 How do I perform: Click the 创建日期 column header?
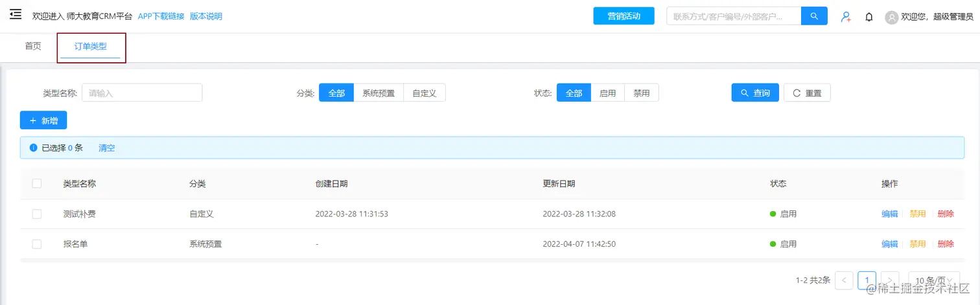coord(331,183)
